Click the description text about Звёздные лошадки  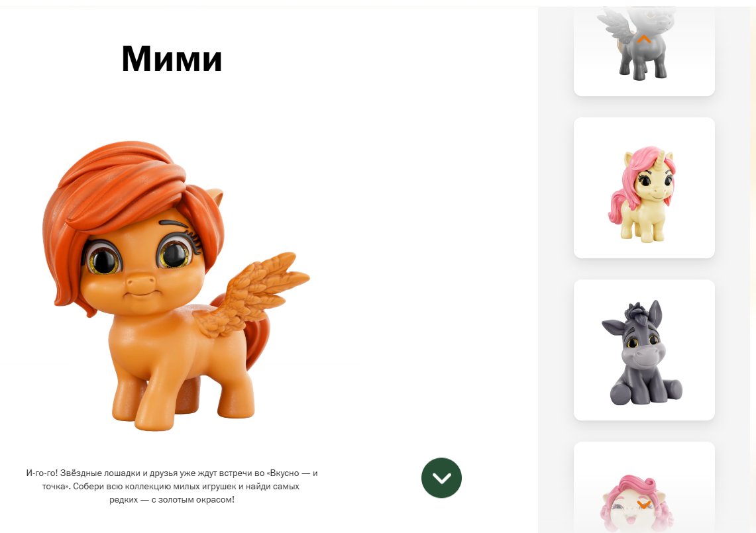[172, 486]
